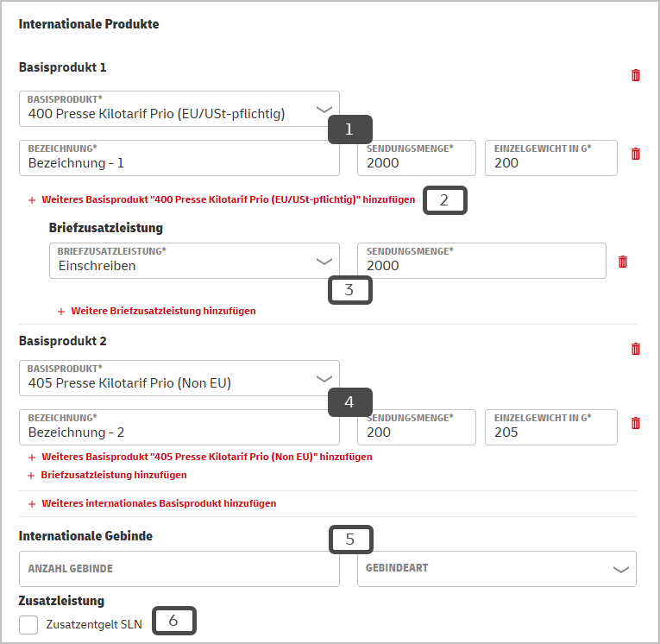660x644 pixels.
Task: Open the 400 Presse Kilotarif Prio dropdown
Action: coord(179,109)
